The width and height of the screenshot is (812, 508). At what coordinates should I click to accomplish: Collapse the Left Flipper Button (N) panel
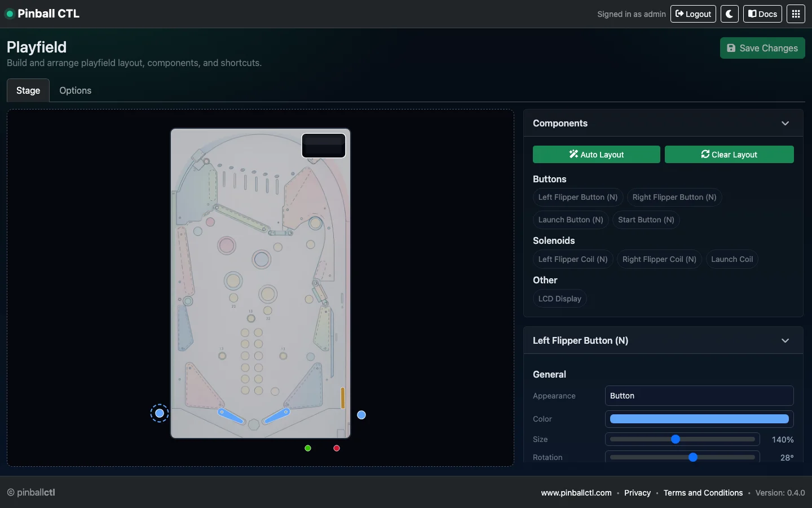point(785,341)
